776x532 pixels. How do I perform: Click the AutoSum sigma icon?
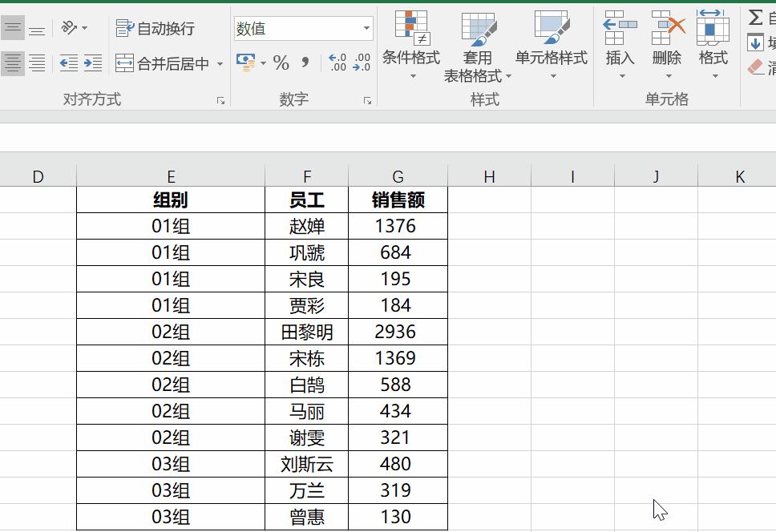pos(756,16)
